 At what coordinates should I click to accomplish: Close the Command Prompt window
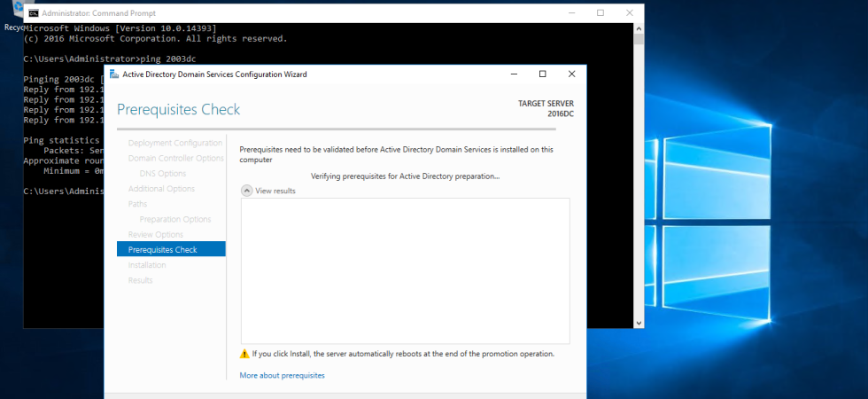[x=630, y=12]
